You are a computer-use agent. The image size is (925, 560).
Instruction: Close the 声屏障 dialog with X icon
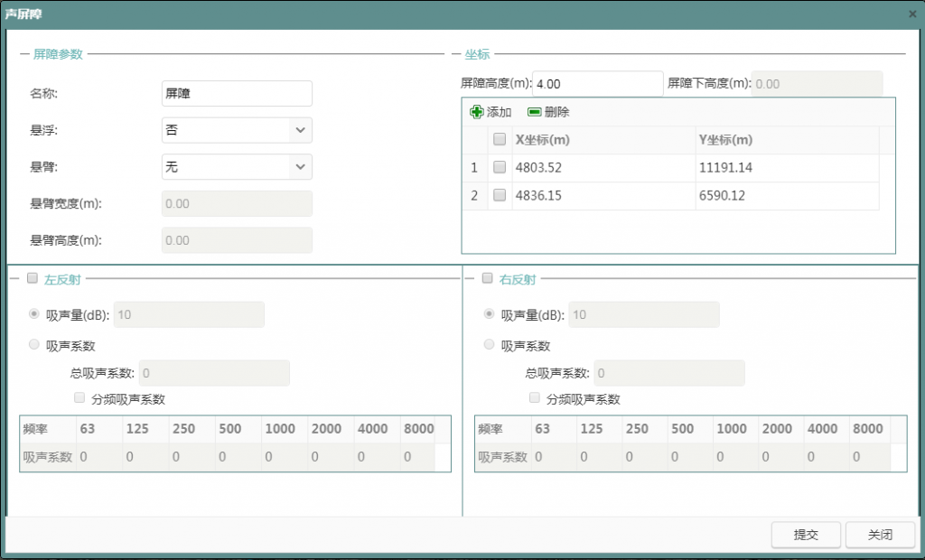(x=912, y=14)
